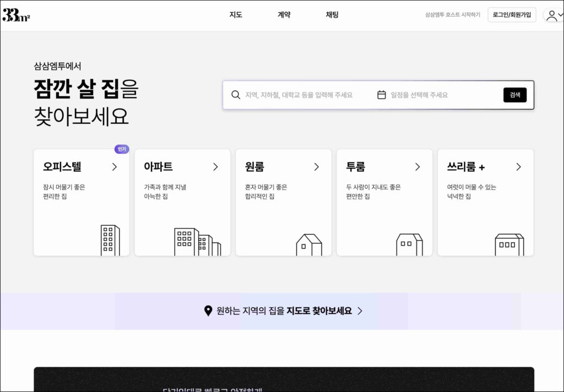Click the 원룸 small house illustration
This screenshot has width=564, height=392.
point(308,244)
